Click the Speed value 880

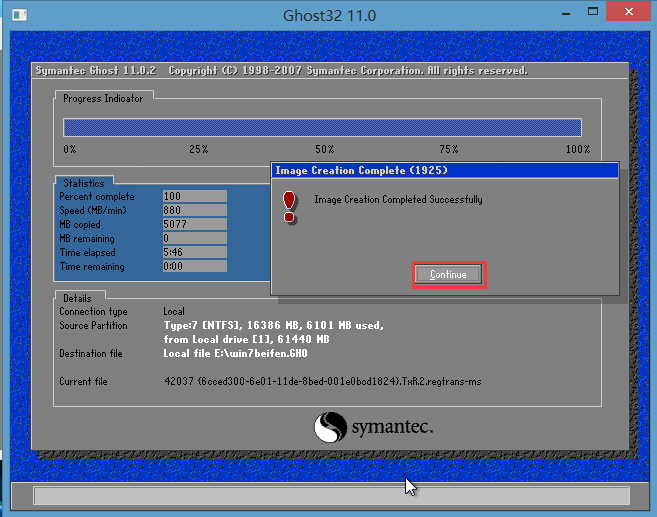[x=195, y=210]
